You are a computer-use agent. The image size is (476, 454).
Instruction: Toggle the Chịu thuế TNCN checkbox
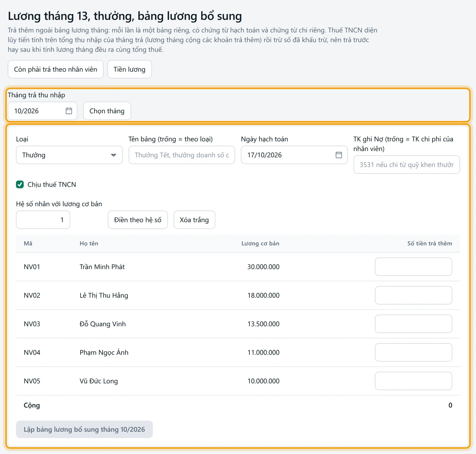click(x=20, y=185)
